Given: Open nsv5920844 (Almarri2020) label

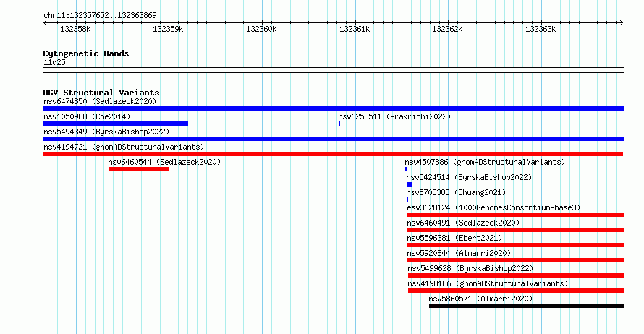Looking at the screenshot, I should click(459, 253).
